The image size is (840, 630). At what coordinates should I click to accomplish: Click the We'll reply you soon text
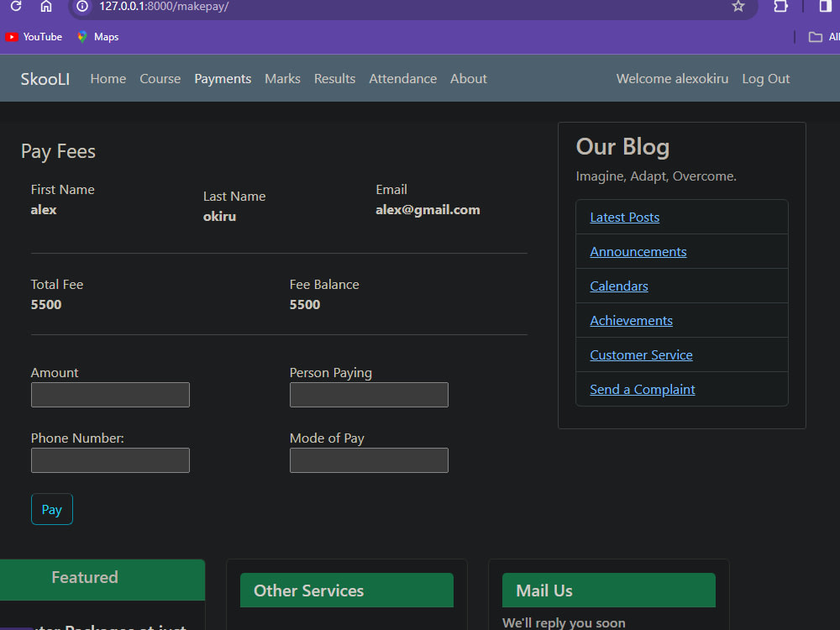[x=564, y=622]
